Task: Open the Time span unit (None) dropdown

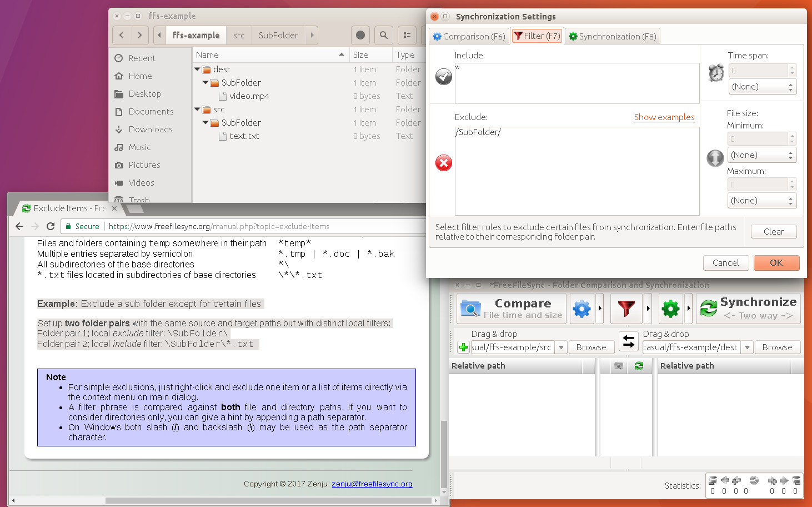Action: (762, 87)
